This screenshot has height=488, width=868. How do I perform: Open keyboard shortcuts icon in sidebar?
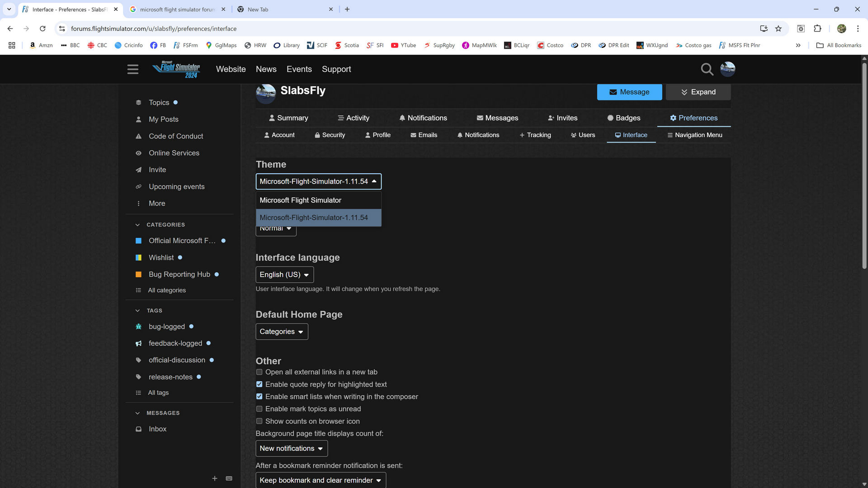click(229, 478)
